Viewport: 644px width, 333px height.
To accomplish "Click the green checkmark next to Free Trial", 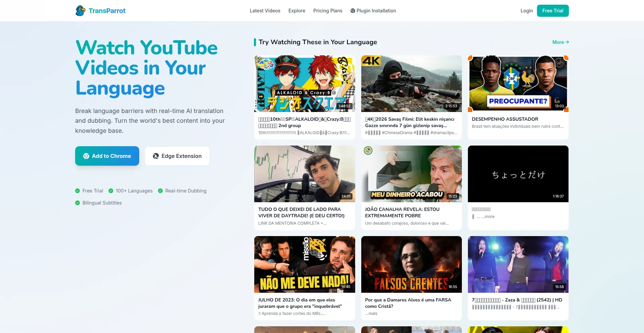I will click(77, 191).
